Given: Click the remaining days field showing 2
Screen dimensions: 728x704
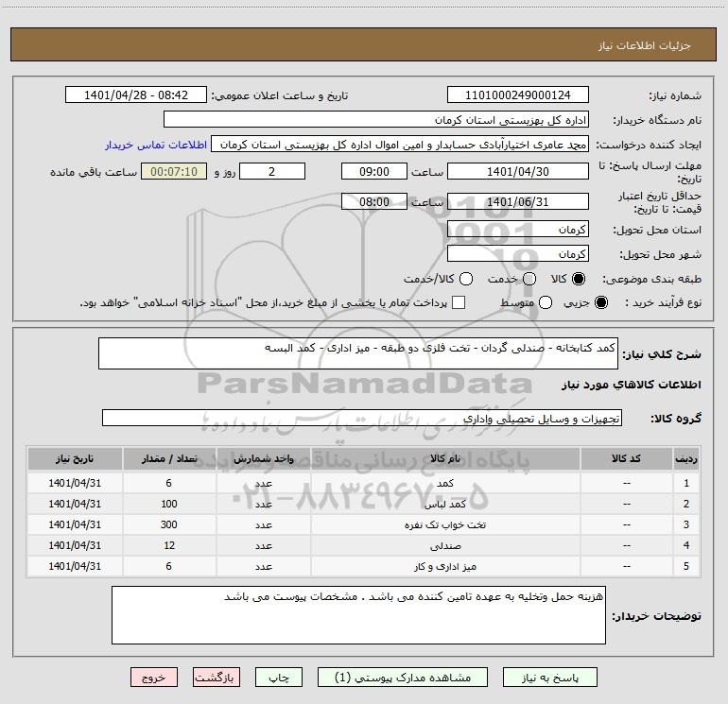Looking at the screenshot, I should click(x=272, y=171).
